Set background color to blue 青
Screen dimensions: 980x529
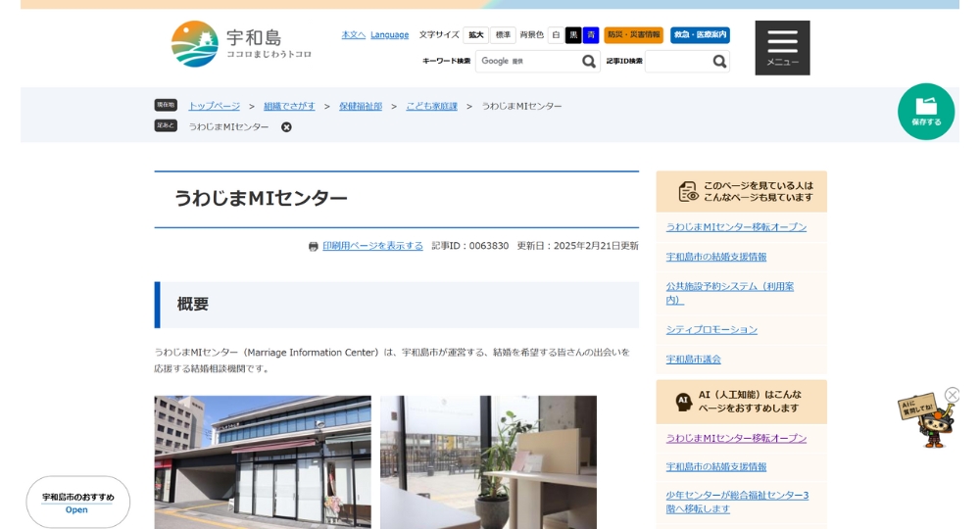point(591,35)
